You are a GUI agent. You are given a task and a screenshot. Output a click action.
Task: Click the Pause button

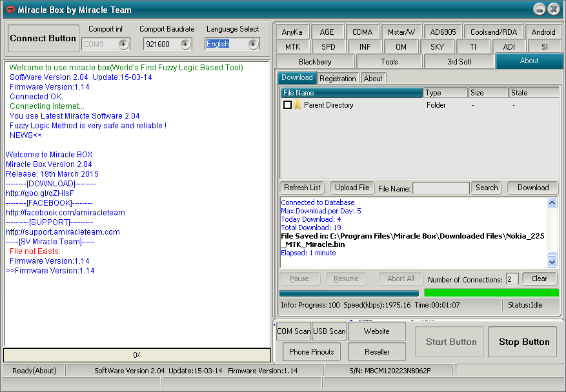[299, 279]
